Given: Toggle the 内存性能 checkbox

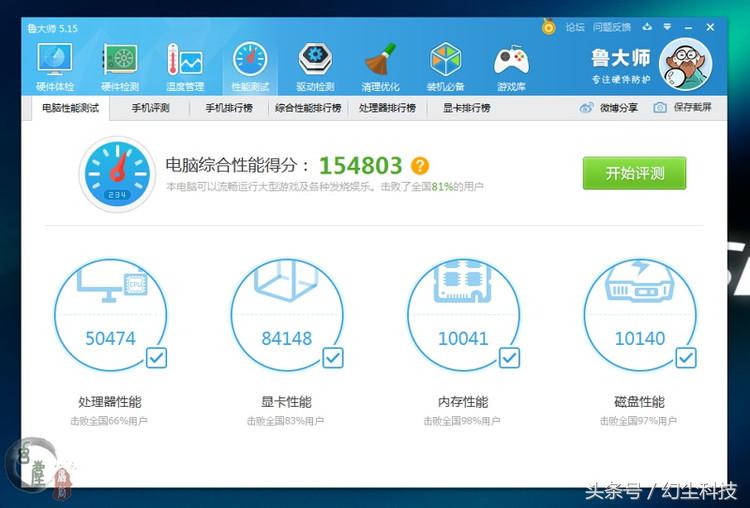Looking at the screenshot, I should click(x=509, y=357).
